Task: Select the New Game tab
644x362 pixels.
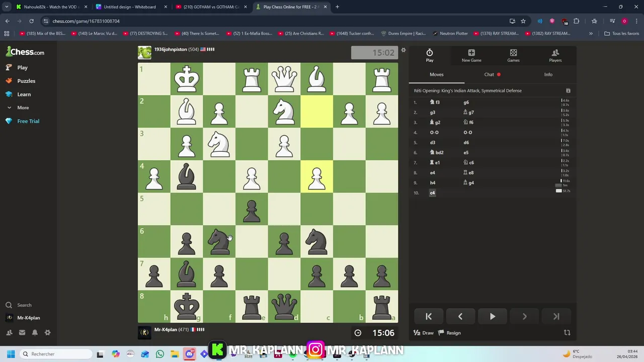Action: [x=471, y=56]
